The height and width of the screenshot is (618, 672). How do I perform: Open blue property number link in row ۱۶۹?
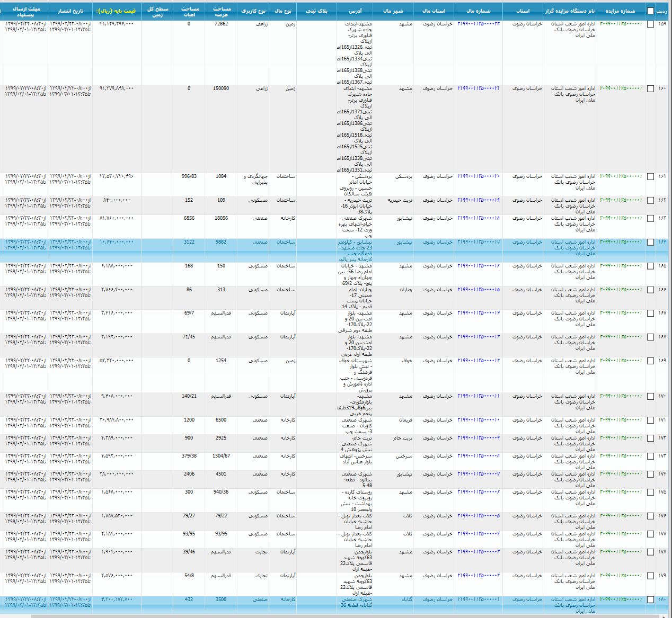[x=478, y=361]
